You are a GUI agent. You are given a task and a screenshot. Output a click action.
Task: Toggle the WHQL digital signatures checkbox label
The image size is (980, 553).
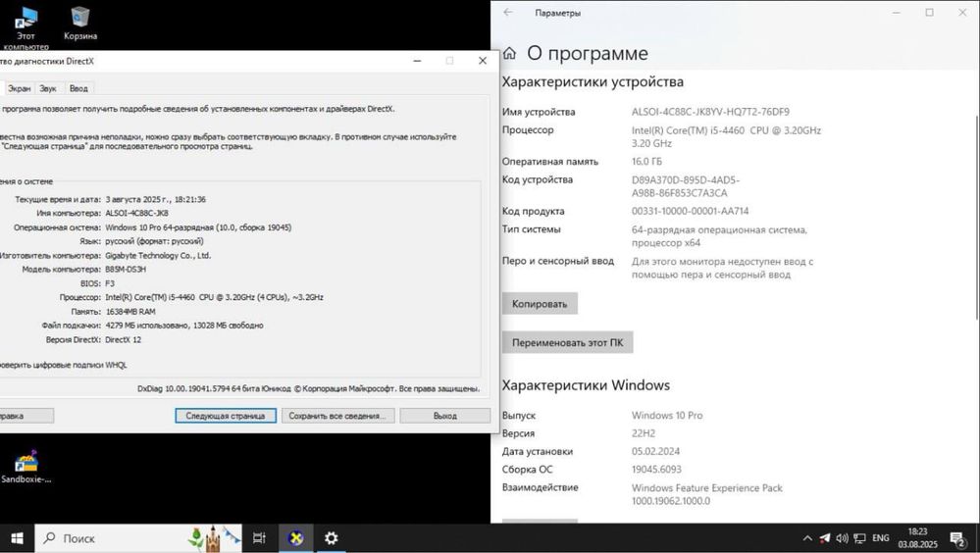click(63, 365)
